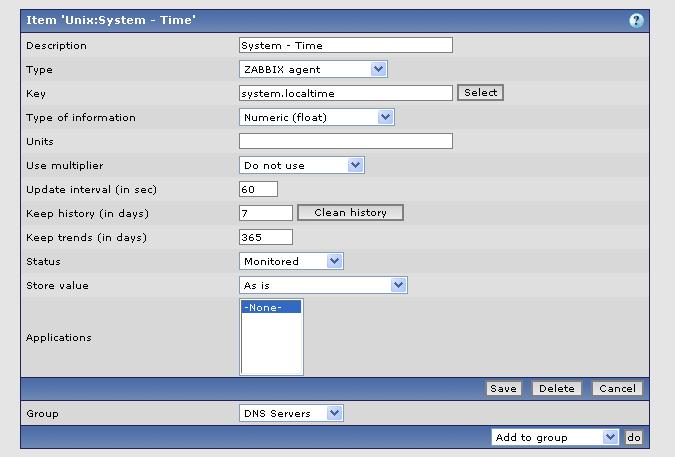Open the Type dropdown 'ZABBIX agent'
The width and height of the screenshot is (675, 457).
pyautogui.click(x=313, y=69)
